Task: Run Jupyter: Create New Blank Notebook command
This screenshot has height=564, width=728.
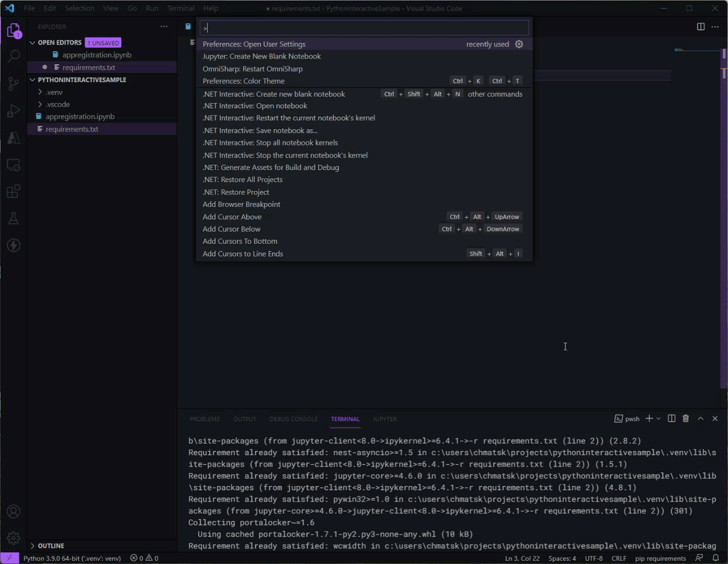Action: (261, 57)
